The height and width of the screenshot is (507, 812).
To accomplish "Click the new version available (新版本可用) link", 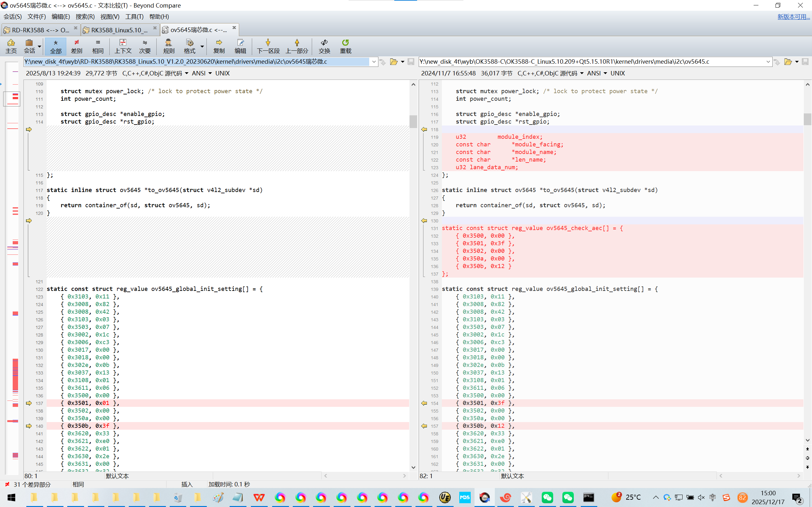I will click(x=793, y=16).
